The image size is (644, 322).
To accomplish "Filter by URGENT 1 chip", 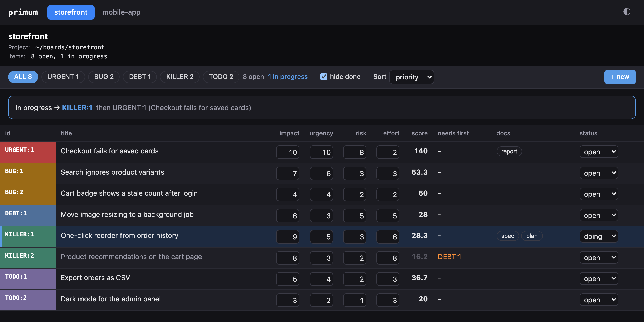I will 63,77.
